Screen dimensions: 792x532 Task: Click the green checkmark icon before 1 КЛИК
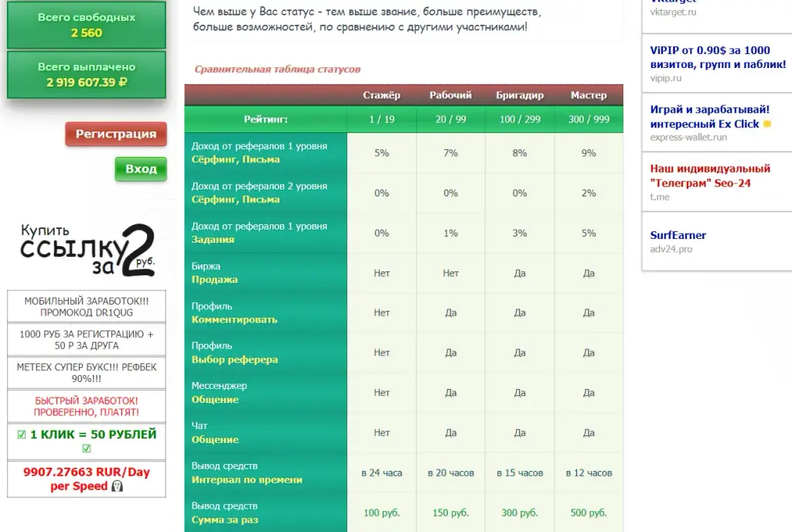tap(22, 434)
